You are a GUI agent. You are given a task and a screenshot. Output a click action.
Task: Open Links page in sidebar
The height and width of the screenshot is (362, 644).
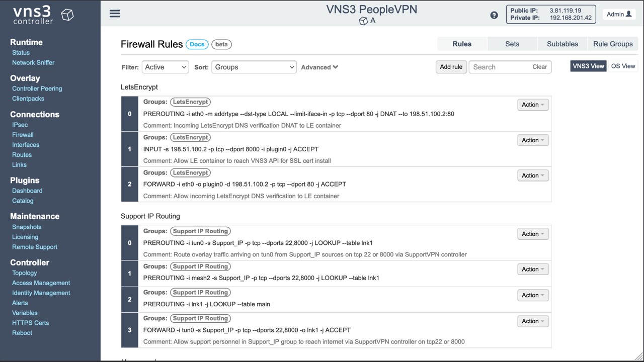pyautogui.click(x=20, y=165)
